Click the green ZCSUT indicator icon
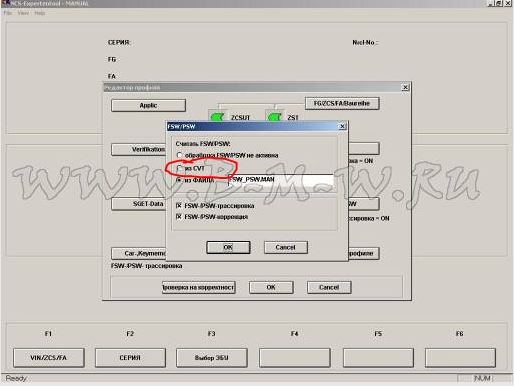The image size is (514, 386). (x=217, y=117)
